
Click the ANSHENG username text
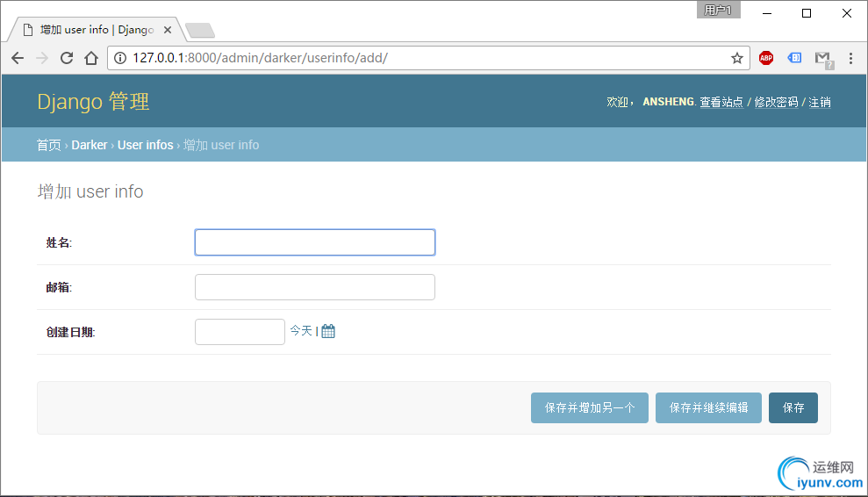pyautogui.click(x=668, y=102)
